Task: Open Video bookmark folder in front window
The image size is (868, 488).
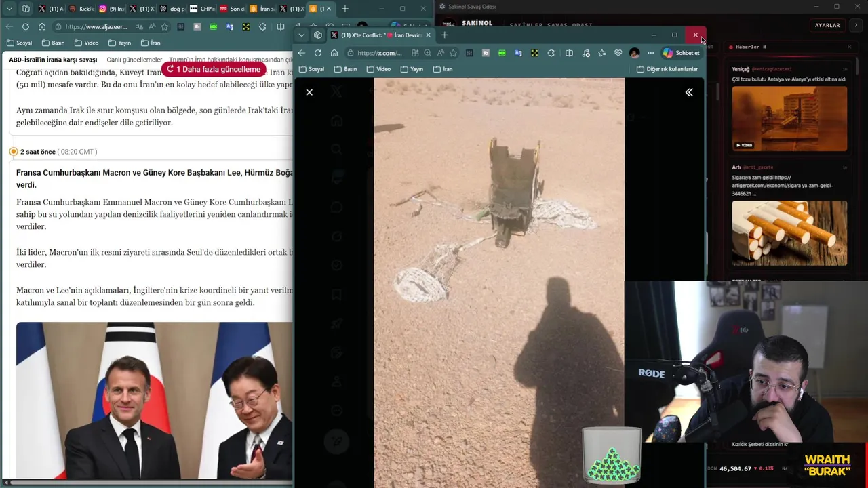Action: [x=379, y=69]
